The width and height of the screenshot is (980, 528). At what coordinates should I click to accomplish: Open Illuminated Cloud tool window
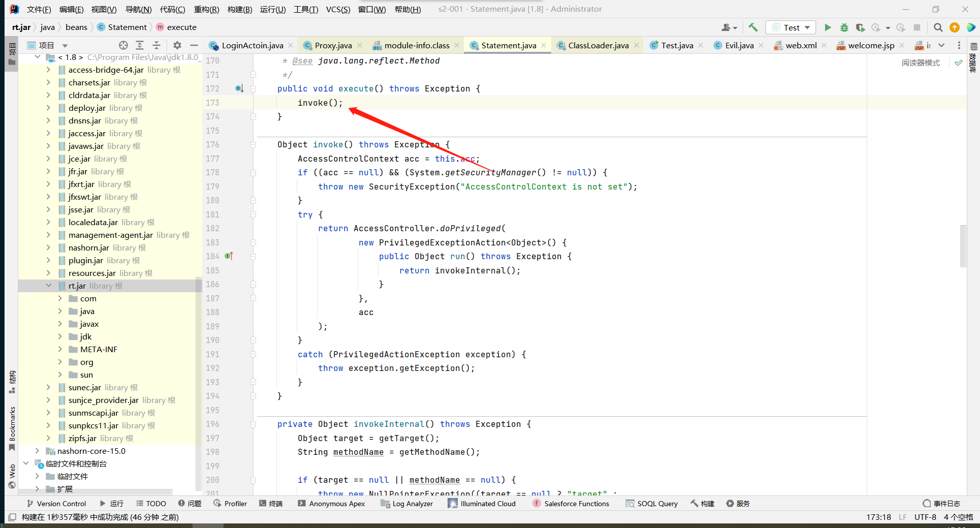[482, 504]
